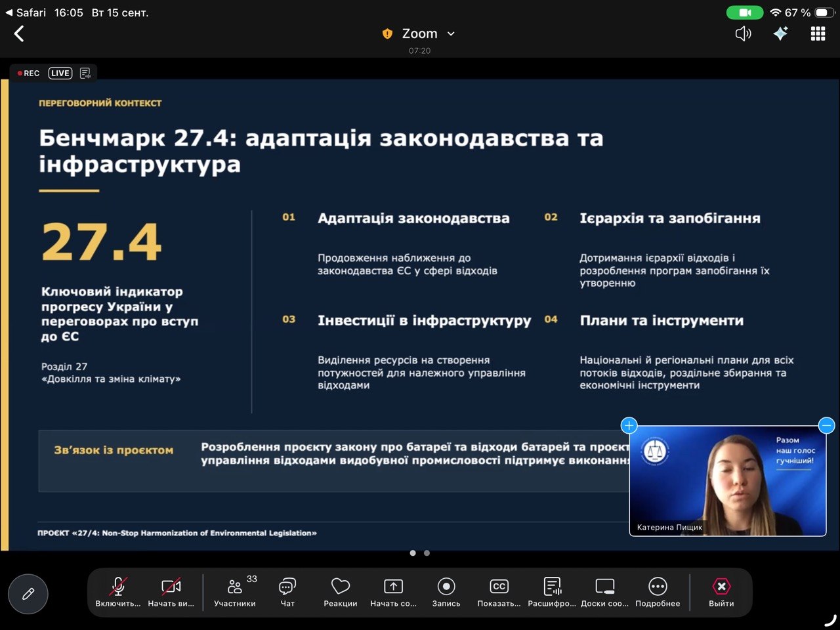Switch to grid gallery view

click(x=818, y=33)
